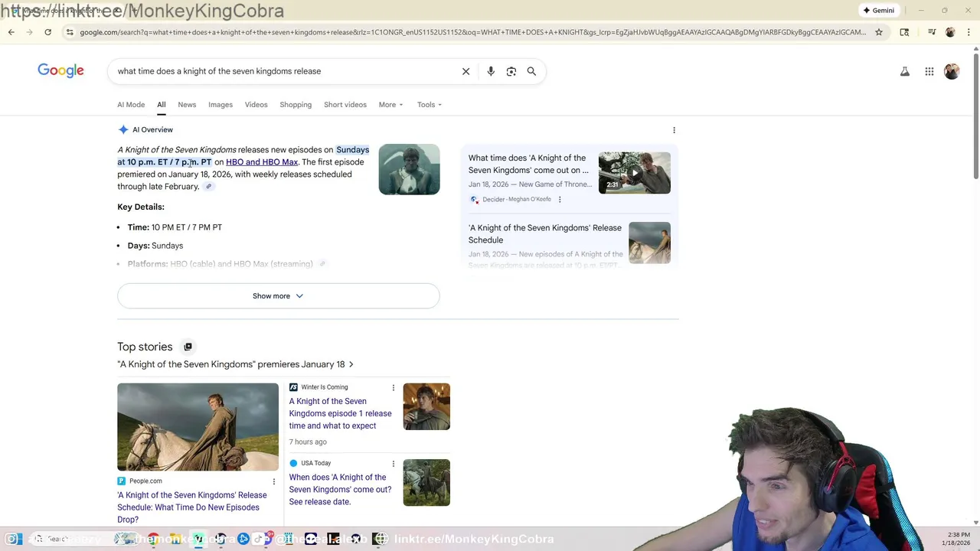Image resolution: width=980 pixels, height=551 pixels.
Task: Click USA Today story thumbnail
Action: click(426, 482)
